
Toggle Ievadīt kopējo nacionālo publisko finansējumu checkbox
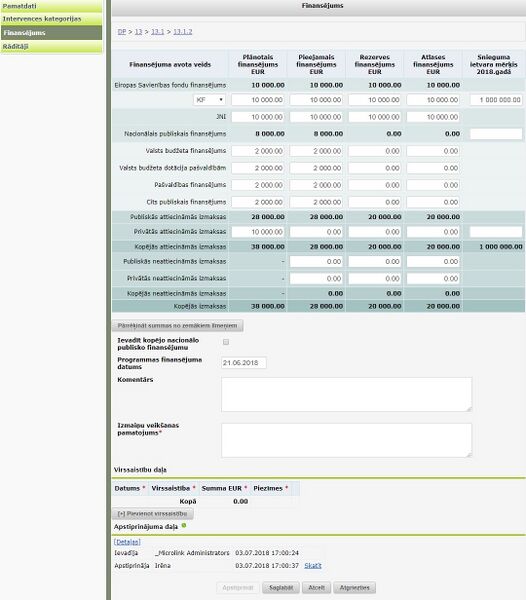[x=226, y=342]
